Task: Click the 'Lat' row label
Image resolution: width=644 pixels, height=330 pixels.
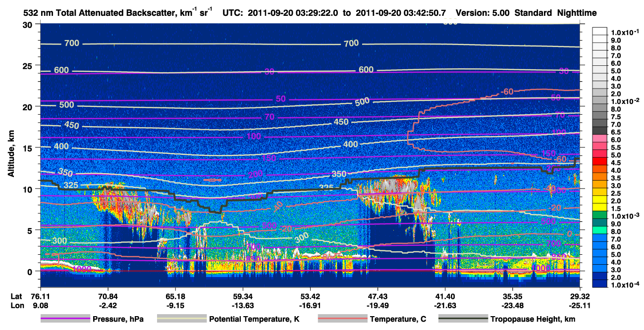Action: coord(16,296)
